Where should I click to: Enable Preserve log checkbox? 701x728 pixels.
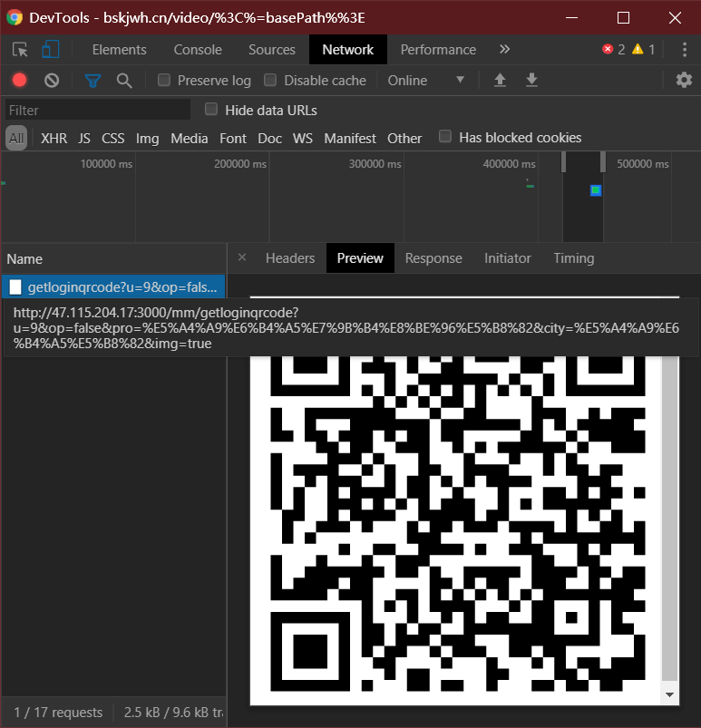tap(164, 81)
